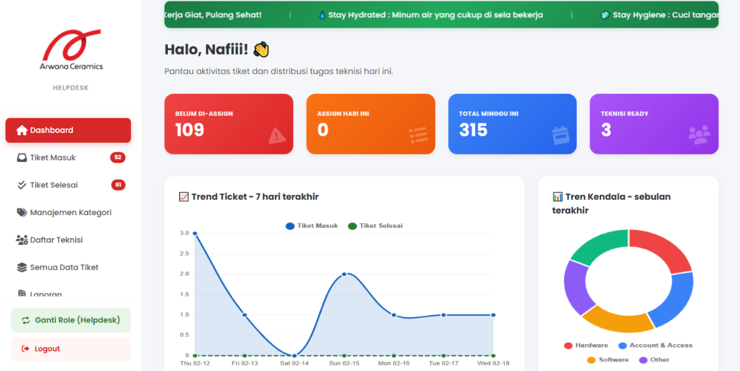Click the bar chart icon beside Tren Kendala
The image size is (740, 371).
click(557, 196)
